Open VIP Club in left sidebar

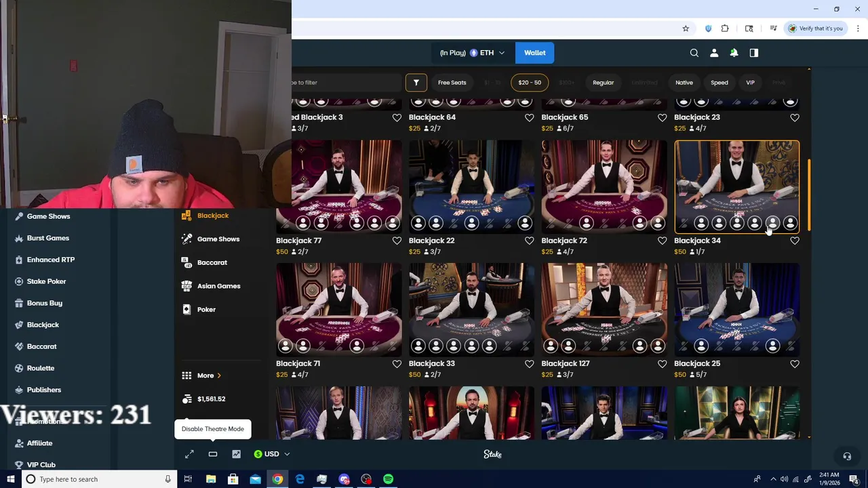tap(41, 465)
